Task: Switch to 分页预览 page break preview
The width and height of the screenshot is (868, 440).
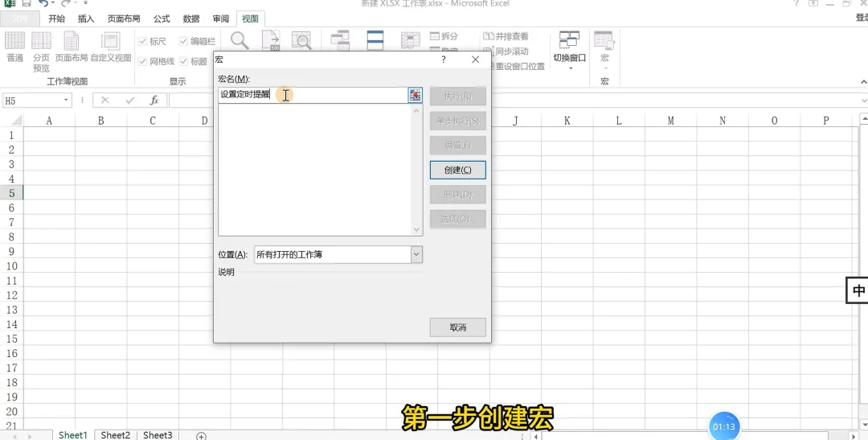Action: click(41, 51)
